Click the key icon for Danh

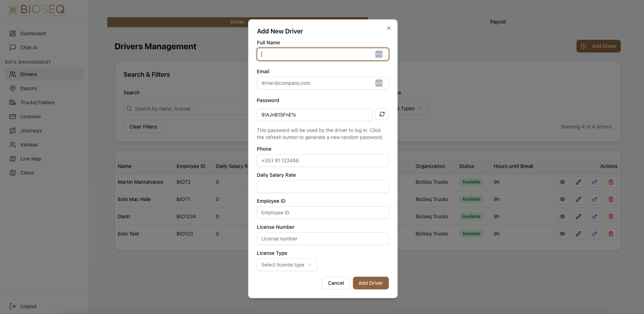594,216
